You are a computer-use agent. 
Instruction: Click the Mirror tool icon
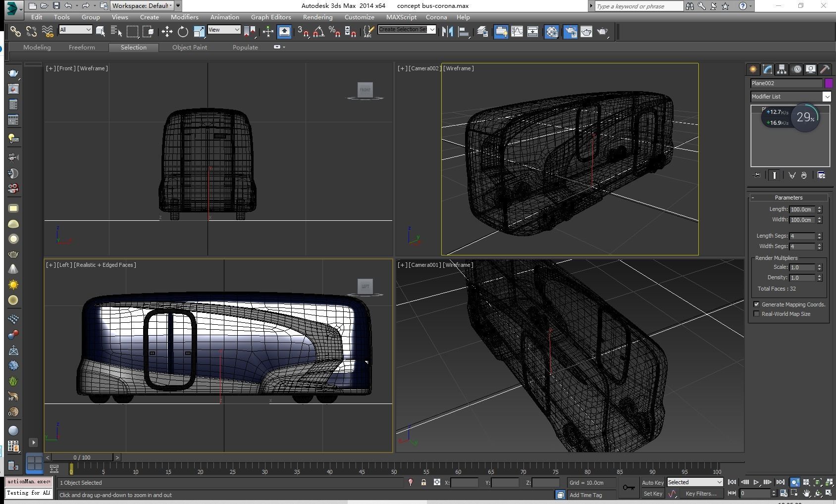coord(448,31)
